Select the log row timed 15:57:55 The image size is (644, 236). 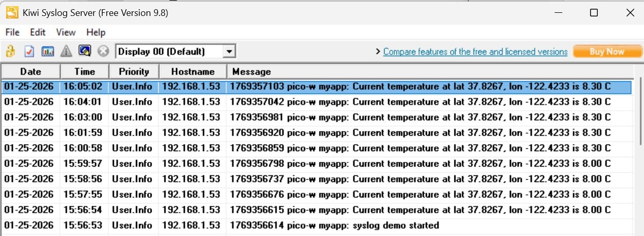[316, 194]
